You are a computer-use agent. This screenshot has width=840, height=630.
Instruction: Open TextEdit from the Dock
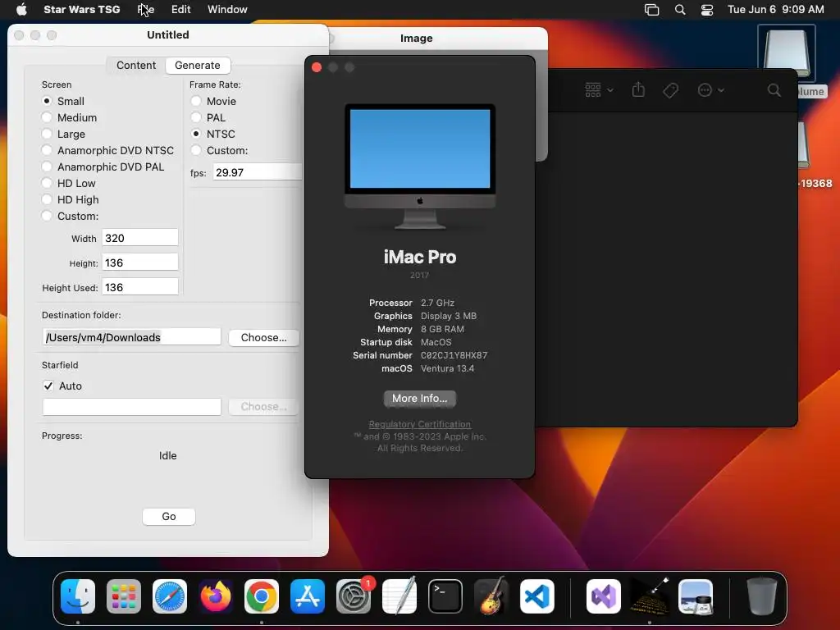399,596
